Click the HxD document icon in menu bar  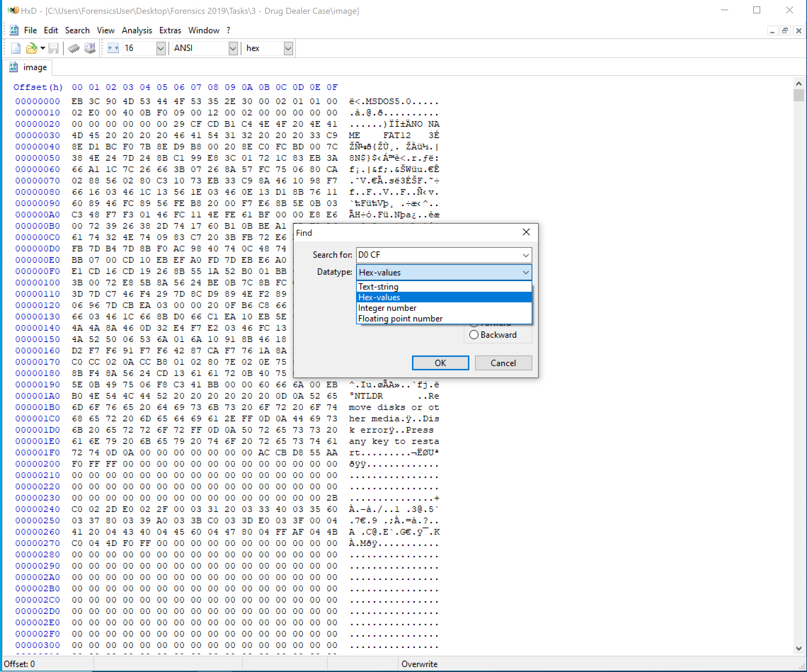coord(14,30)
